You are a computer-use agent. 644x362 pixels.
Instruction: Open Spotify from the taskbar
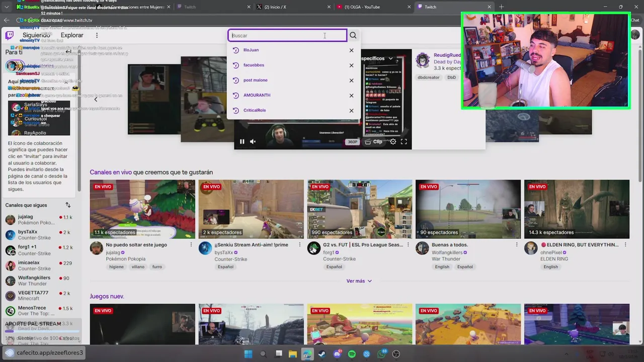352,354
